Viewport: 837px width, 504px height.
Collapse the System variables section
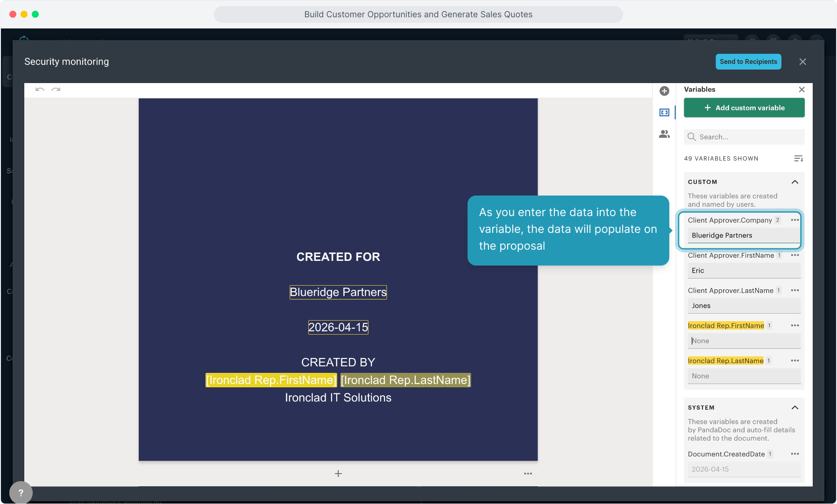pyautogui.click(x=794, y=407)
